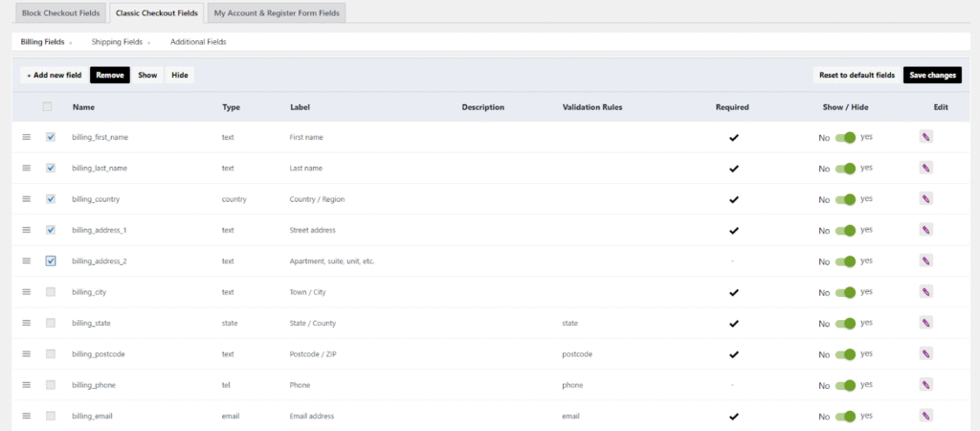
Task: Check the billing_state row checkbox
Action: pyautogui.click(x=51, y=323)
